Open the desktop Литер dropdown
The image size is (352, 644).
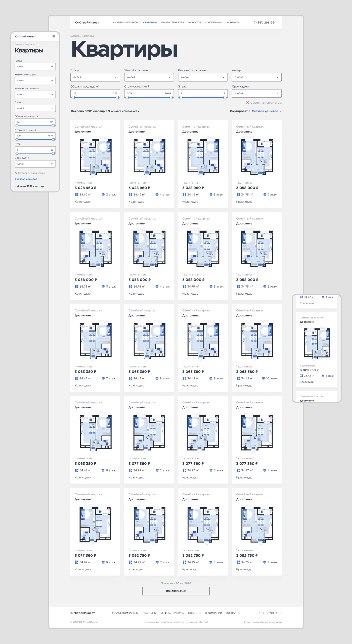pos(256,77)
